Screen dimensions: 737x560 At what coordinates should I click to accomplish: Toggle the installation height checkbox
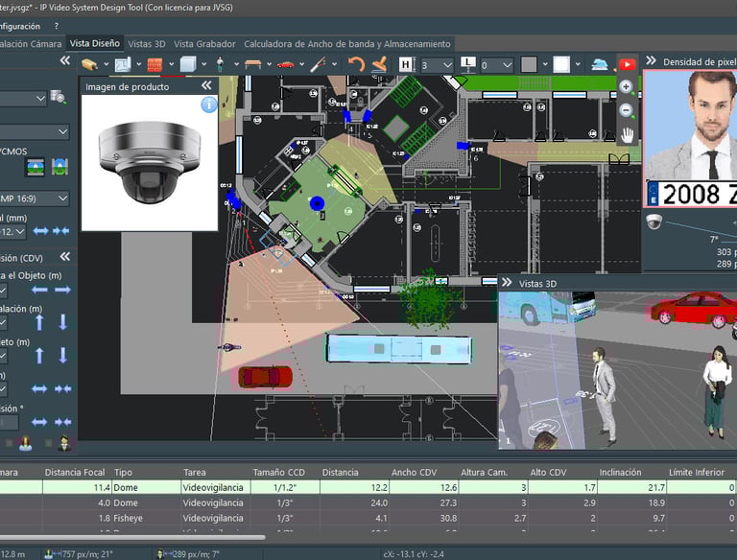pyautogui.click(x=3, y=323)
